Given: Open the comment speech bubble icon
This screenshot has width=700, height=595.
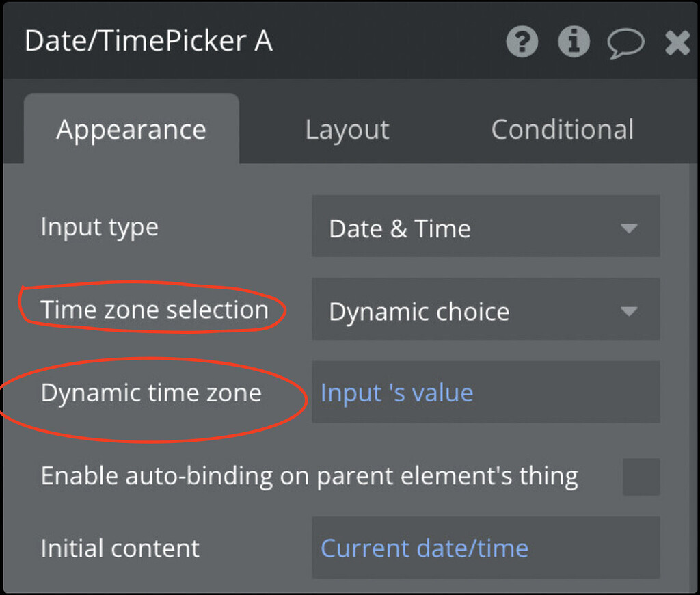Looking at the screenshot, I should 626,42.
